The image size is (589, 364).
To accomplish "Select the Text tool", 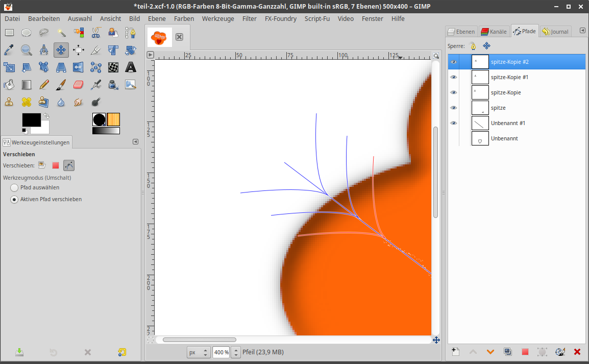I will tap(131, 67).
